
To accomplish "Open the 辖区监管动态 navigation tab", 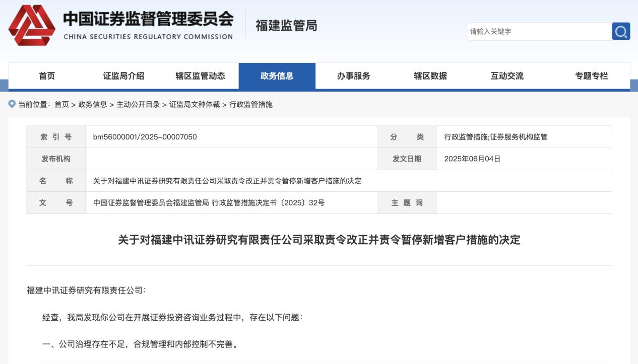I will [x=200, y=76].
